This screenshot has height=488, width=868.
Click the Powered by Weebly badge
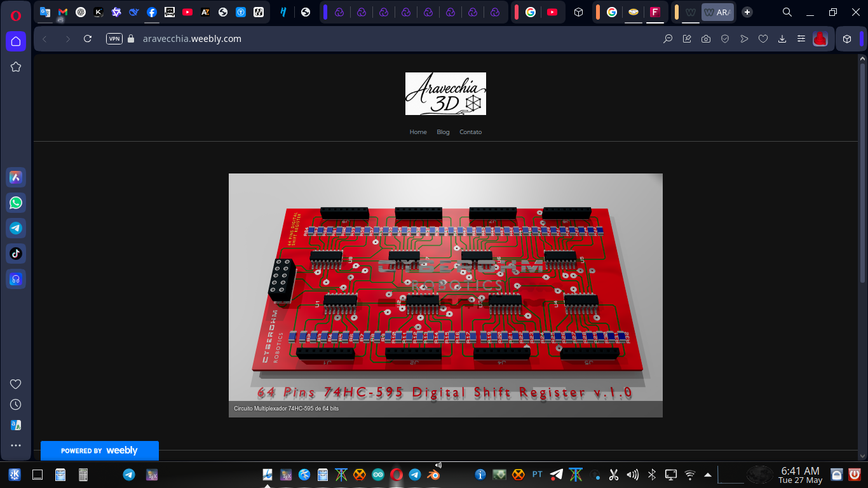[100, 451]
